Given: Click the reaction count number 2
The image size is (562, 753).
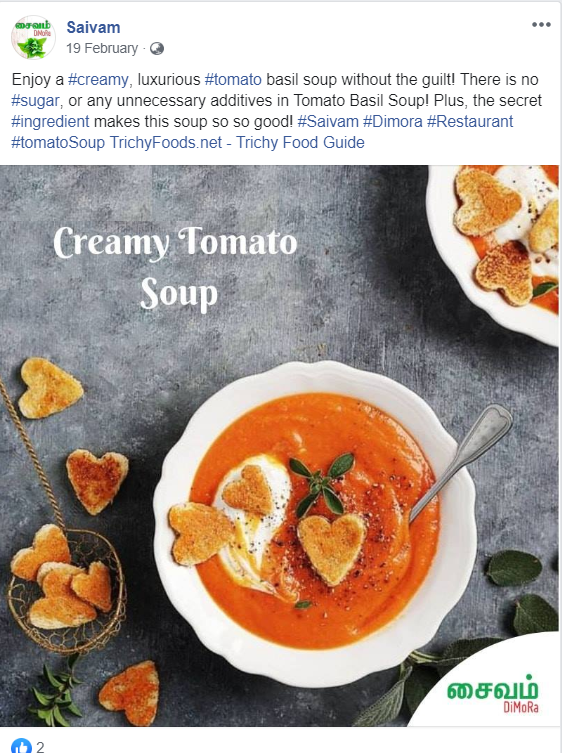Looking at the screenshot, I should point(40,746).
